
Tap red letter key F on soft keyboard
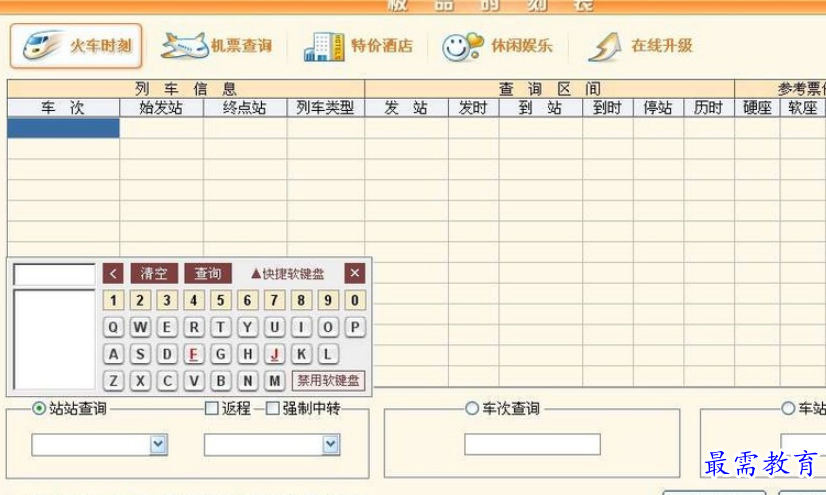193,354
